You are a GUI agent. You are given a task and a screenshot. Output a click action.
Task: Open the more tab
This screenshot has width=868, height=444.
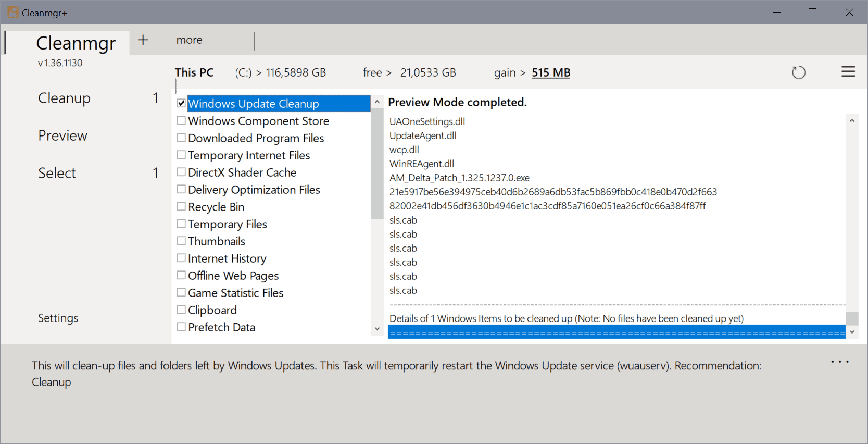pos(189,40)
